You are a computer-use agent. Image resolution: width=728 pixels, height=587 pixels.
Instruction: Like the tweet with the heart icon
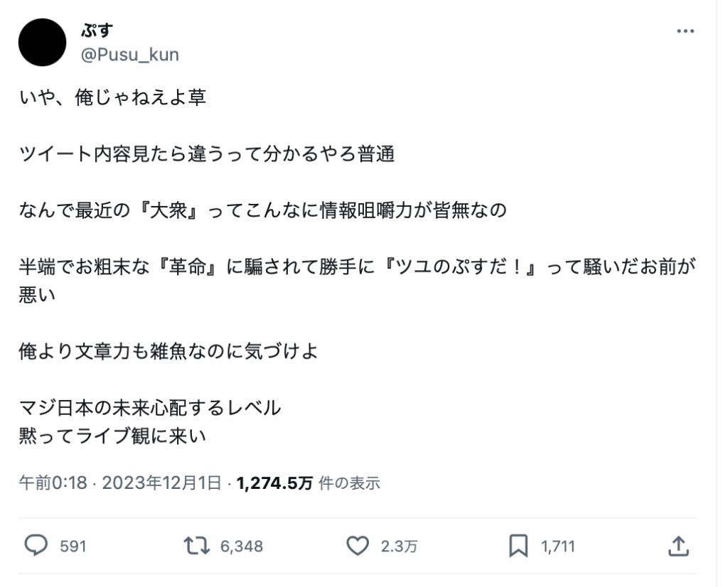(358, 546)
